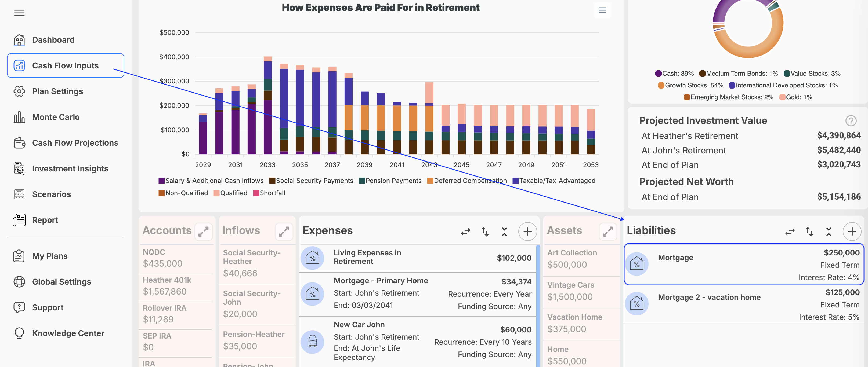This screenshot has height=367, width=868.
Task: Toggle the Shortfall series in chart legend
Action: tap(269, 193)
